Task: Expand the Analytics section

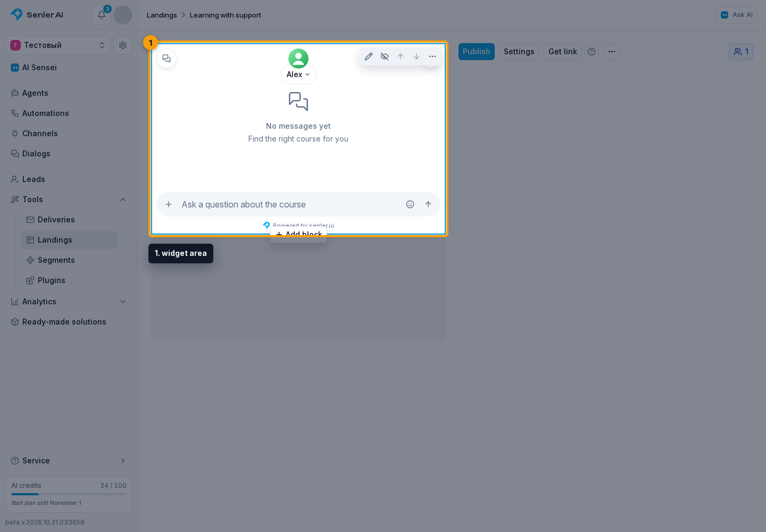Action: coord(123,302)
